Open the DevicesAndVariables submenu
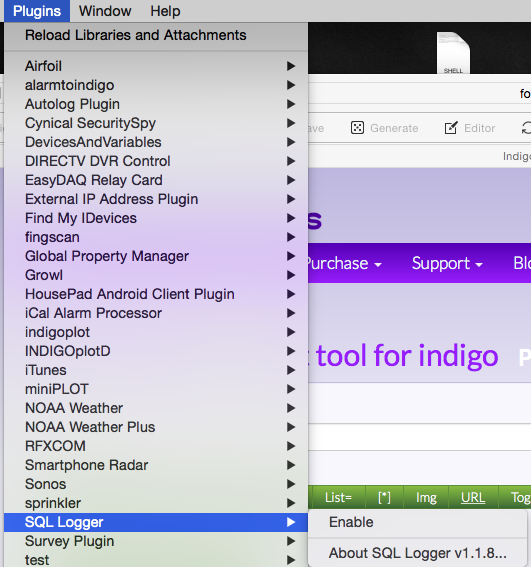Image resolution: width=531 pixels, height=567 pixels. 156,142
